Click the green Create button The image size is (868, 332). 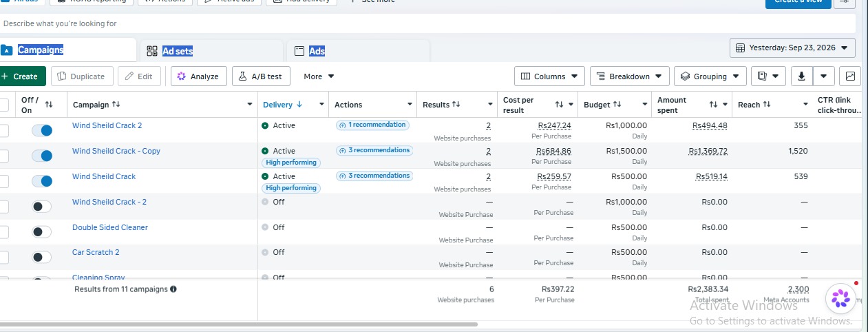point(22,76)
